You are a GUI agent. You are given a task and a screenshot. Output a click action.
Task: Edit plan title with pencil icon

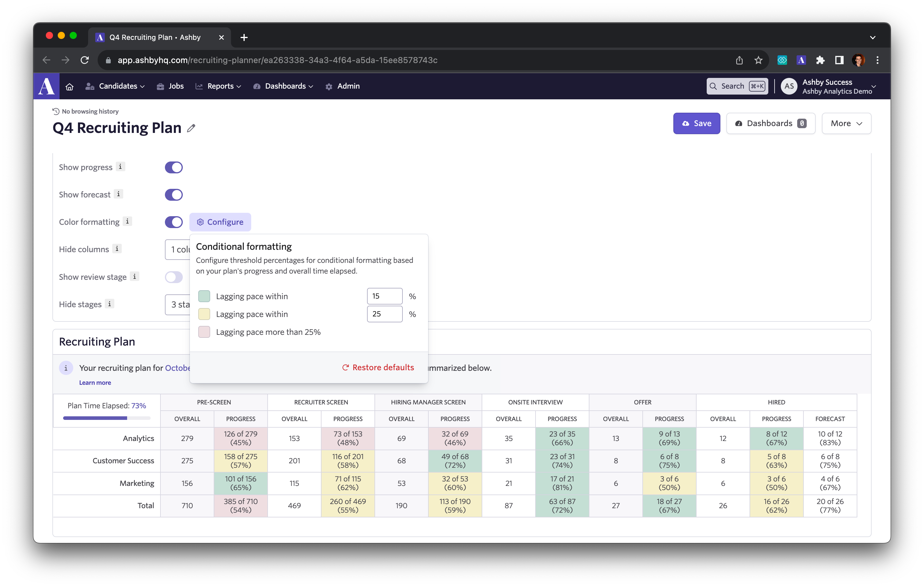[191, 128]
